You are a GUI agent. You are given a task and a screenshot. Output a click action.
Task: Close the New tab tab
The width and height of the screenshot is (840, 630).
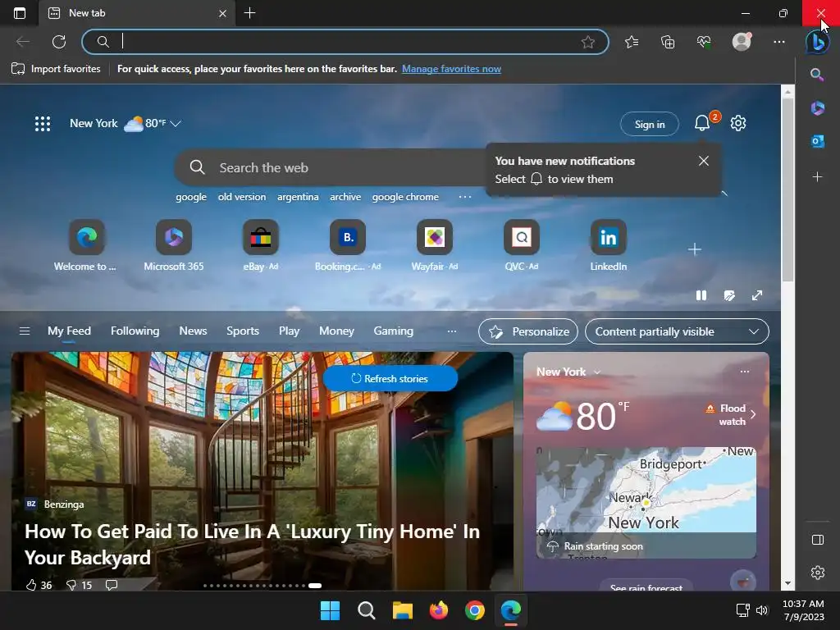[223, 13]
